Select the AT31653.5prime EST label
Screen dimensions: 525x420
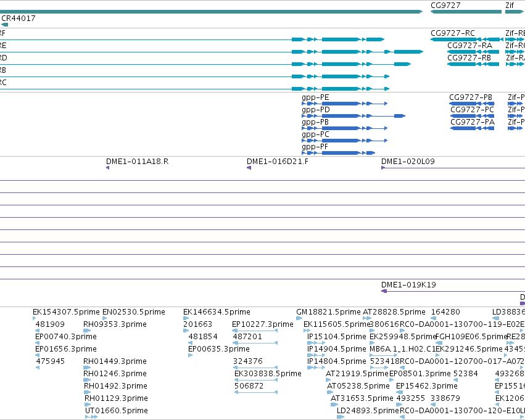coord(362,399)
